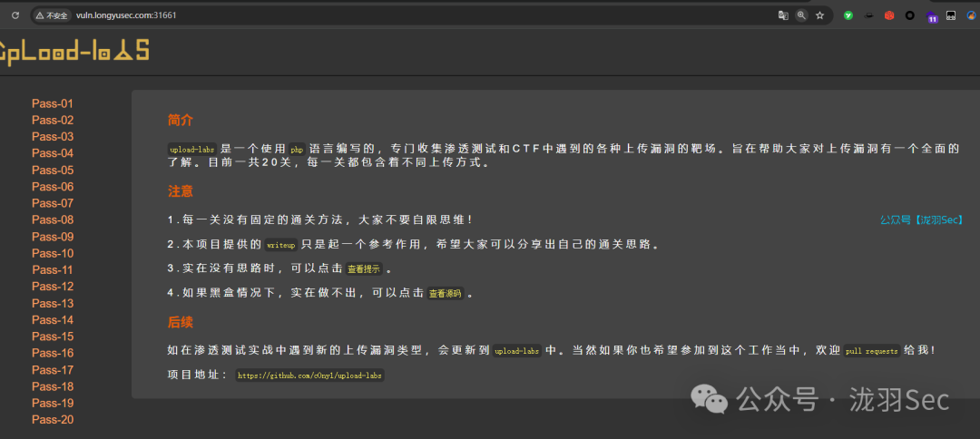Bookmark this page with the star icon
This screenshot has height=439, width=980.
click(x=820, y=15)
